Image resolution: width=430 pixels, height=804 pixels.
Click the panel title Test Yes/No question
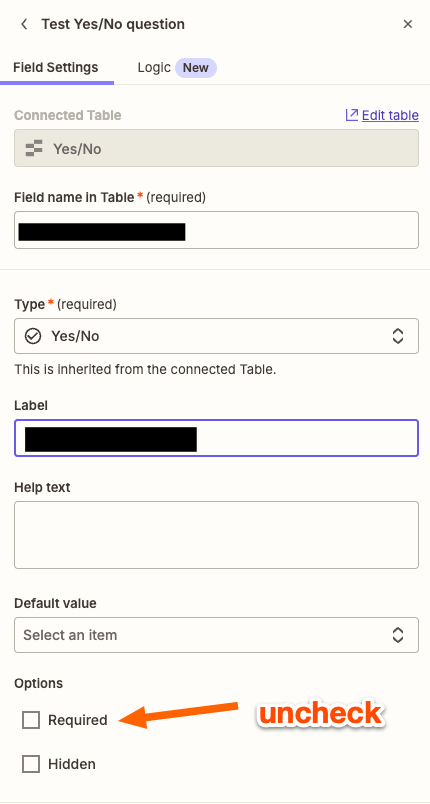point(113,24)
